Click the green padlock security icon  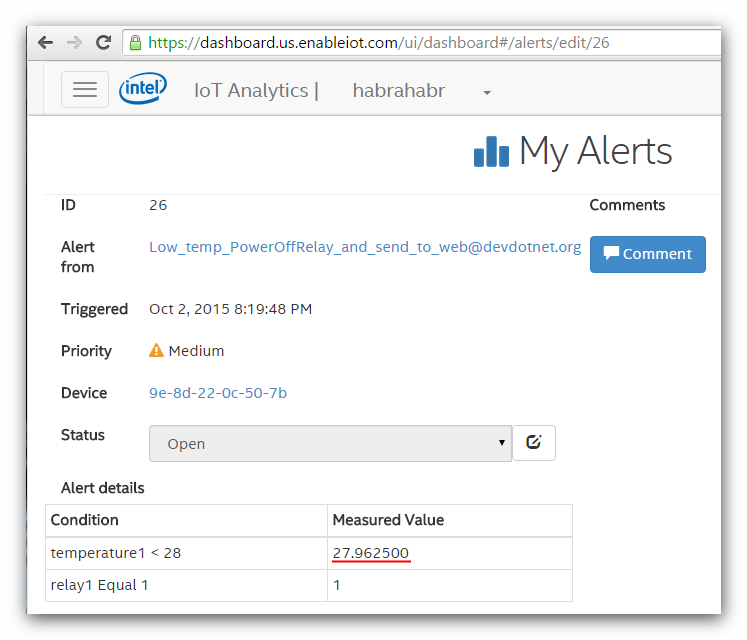135,43
